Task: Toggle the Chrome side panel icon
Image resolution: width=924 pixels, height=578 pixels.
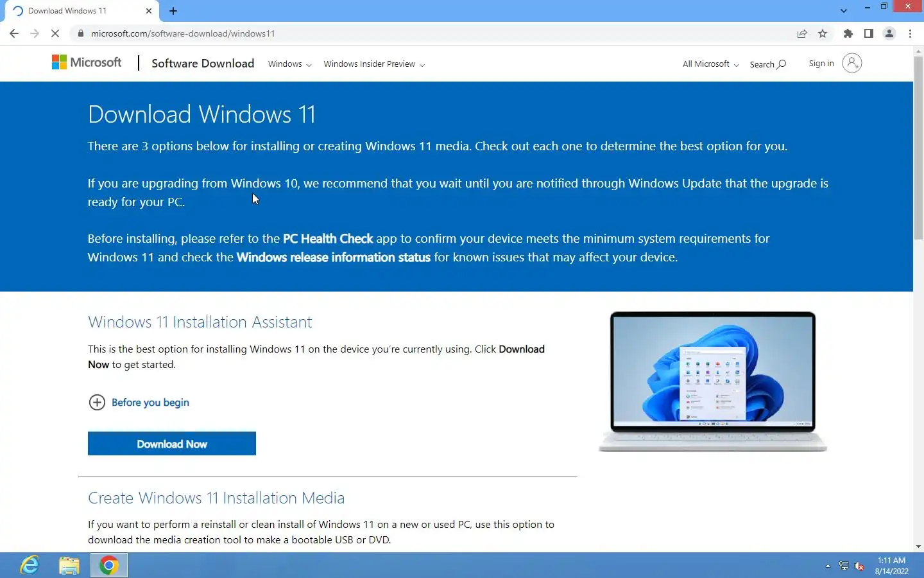Action: tap(868, 33)
